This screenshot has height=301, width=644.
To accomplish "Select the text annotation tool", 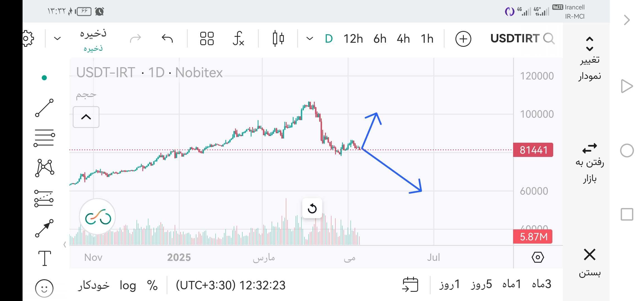I will tap(45, 258).
